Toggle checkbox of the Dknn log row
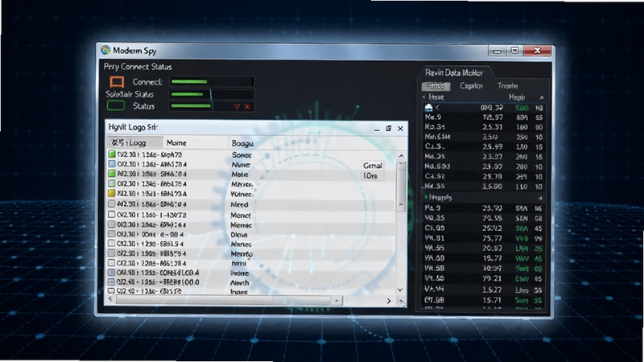 pyautogui.click(x=112, y=234)
